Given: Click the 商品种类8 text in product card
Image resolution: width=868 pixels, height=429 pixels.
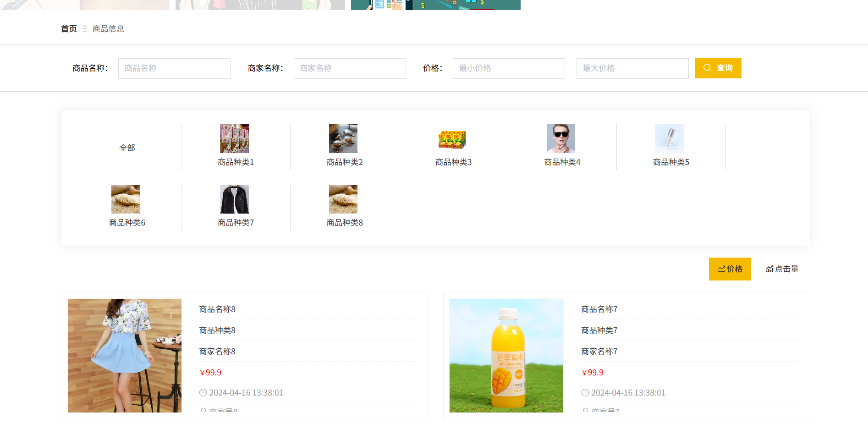Looking at the screenshot, I should coord(217,330).
